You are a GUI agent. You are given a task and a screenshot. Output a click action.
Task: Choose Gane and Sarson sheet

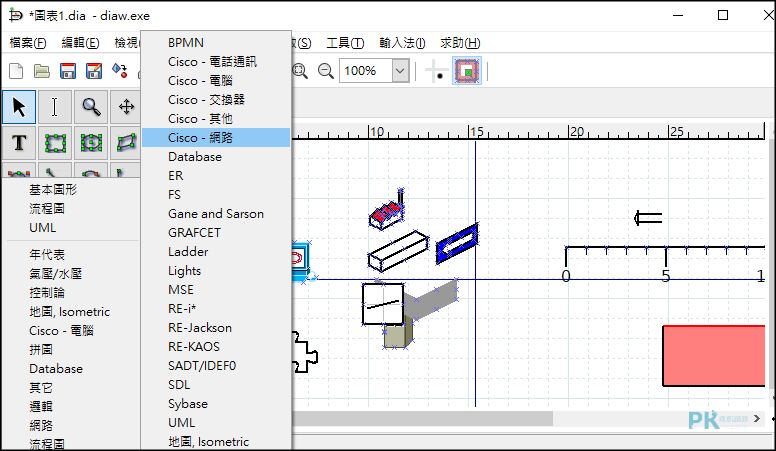click(216, 214)
